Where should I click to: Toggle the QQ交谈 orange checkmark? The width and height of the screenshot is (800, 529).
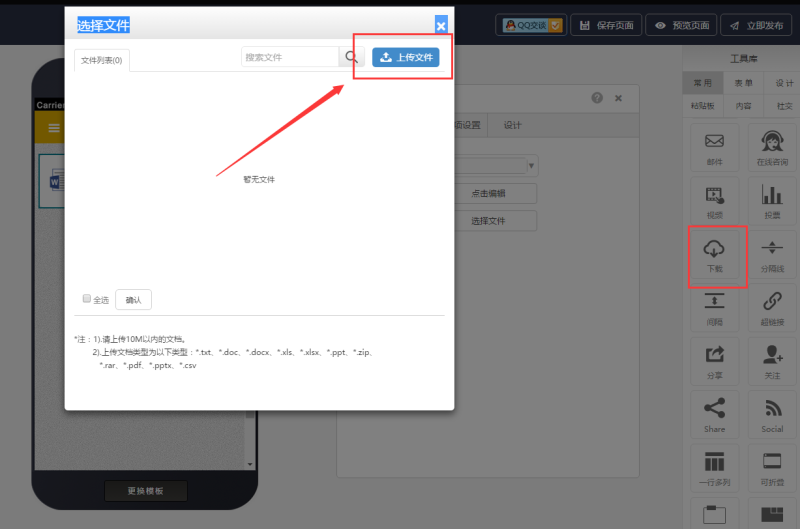tap(556, 25)
